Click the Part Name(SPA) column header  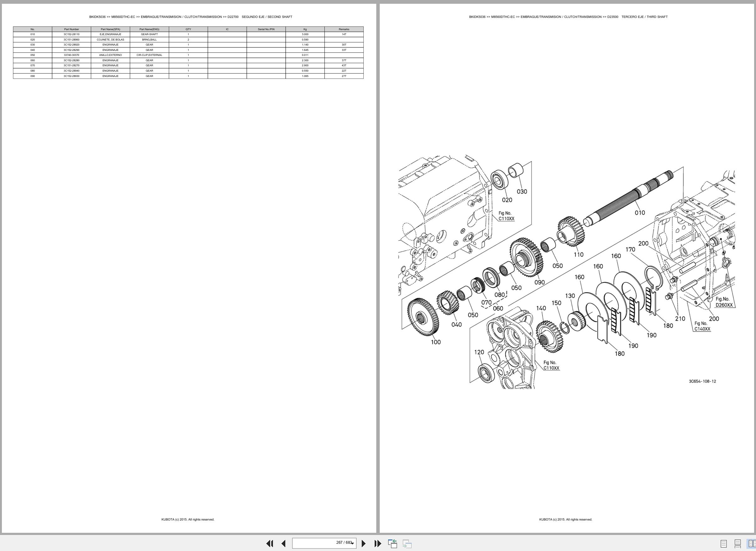[x=110, y=29]
